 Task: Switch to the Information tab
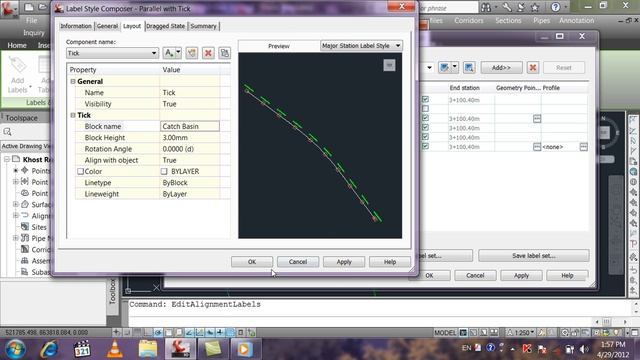(x=76, y=26)
